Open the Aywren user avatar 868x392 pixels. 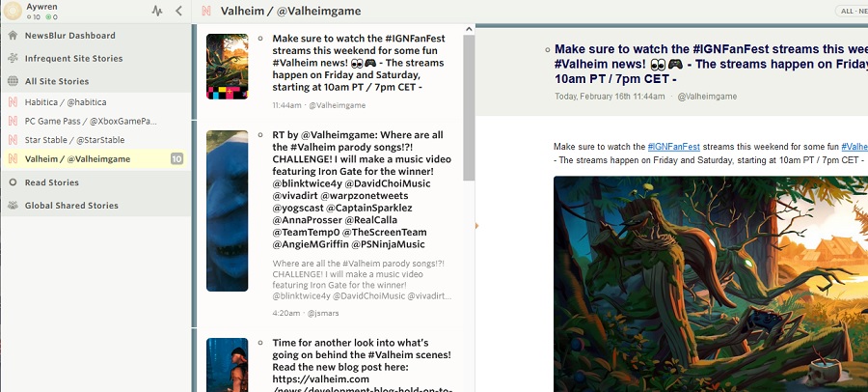13,11
